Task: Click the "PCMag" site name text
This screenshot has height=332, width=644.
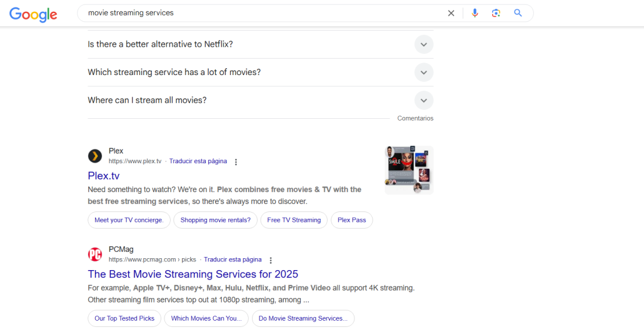Action: click(121, 249)
